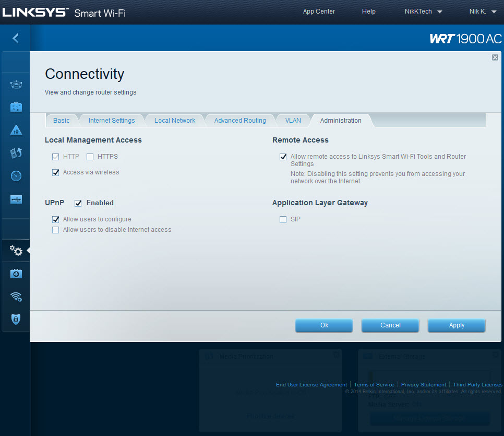Open Help menu
Viewport: 504px width, 436px height.
(369, 11)
